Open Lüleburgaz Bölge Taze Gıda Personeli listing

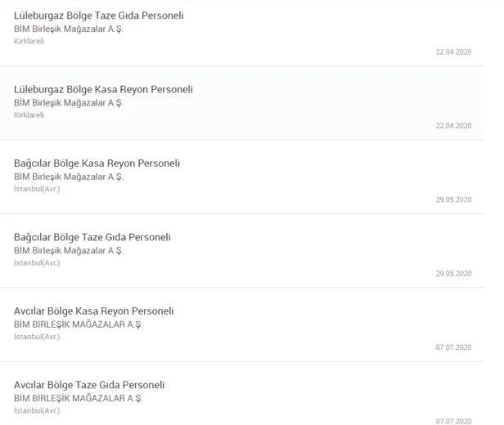99,16
